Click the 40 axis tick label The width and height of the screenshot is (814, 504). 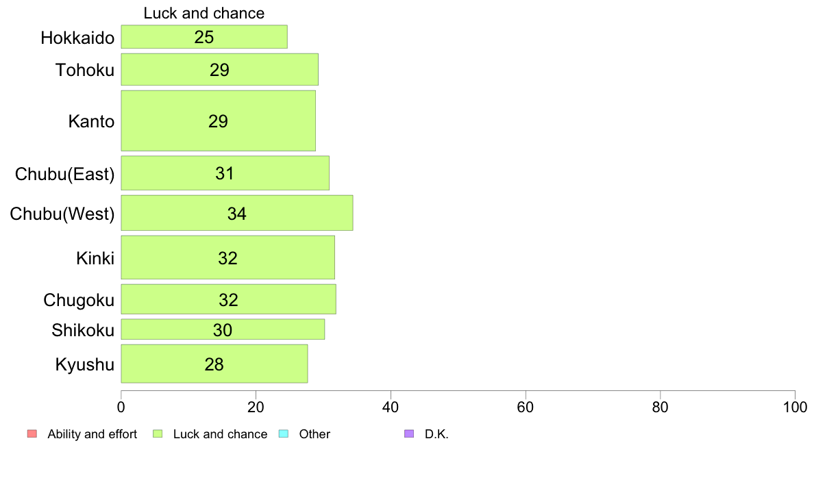391,407
